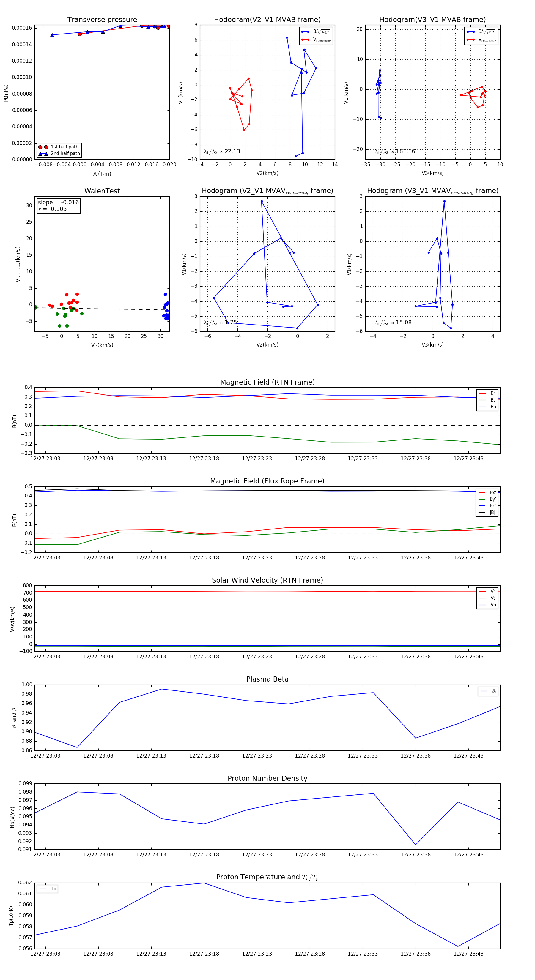Select the |B| legend entry
Image resolution: width=535 pixels, height=980 pixels.
coord(487,513)
